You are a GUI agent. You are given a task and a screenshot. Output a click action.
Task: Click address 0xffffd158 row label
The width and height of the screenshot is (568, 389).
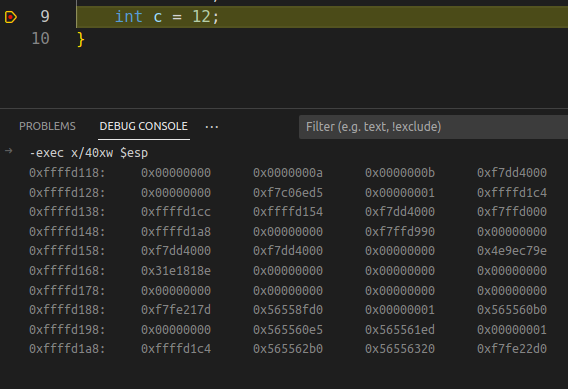coord(67,251)
